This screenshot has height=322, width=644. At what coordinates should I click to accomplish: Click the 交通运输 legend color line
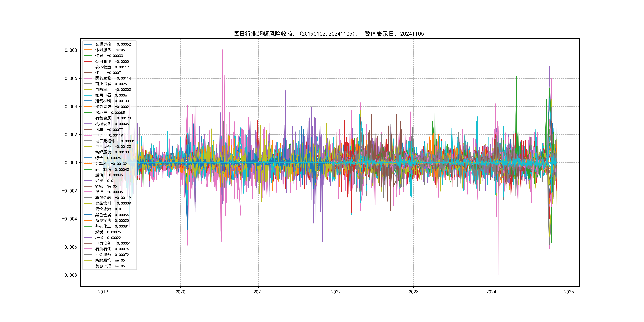(x=88, y=44)
